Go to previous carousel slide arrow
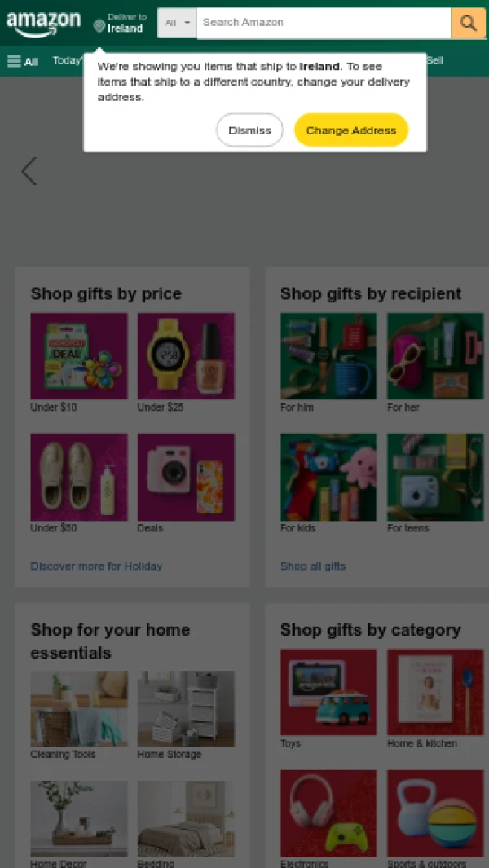This screenshot has height=868, width=489. 29,171
